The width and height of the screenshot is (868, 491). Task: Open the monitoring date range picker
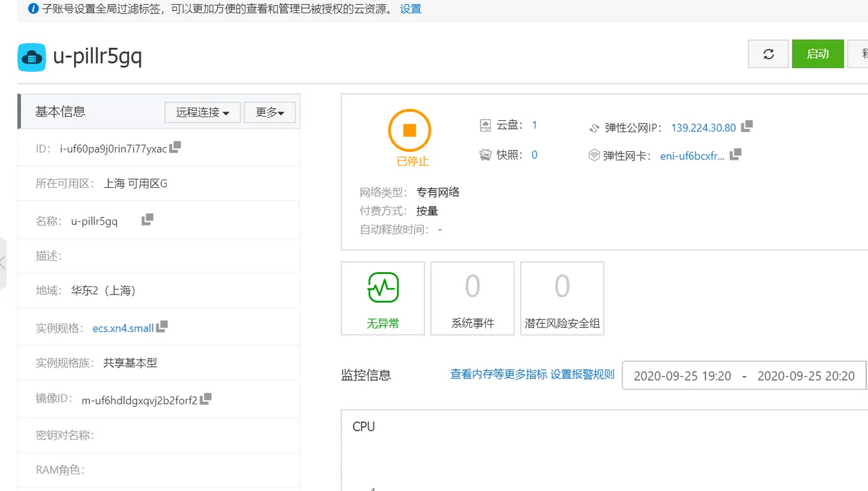pyautogui.click(x=742, y=375)
